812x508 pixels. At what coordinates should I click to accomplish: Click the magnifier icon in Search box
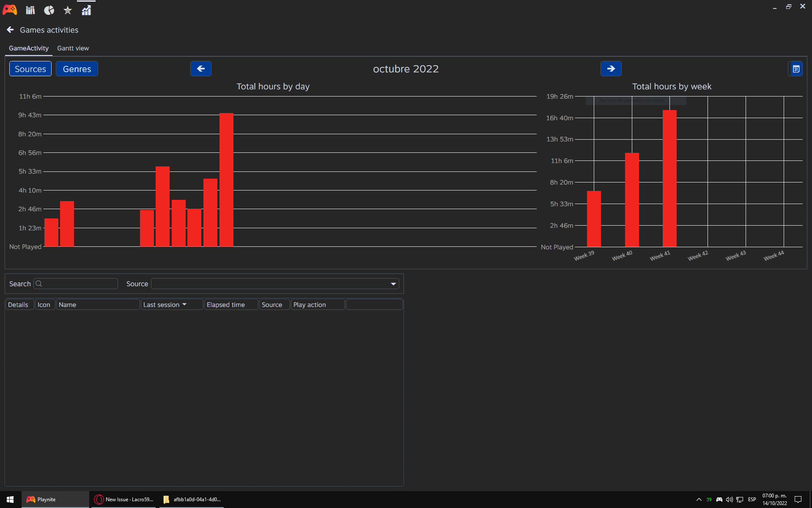click(x=38, y=284)
